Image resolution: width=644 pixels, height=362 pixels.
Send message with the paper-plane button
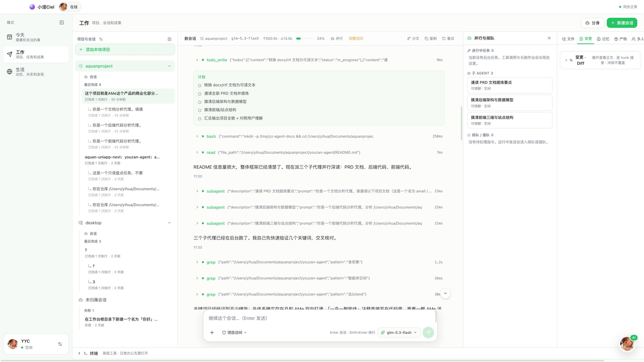[x=428, y=333]
